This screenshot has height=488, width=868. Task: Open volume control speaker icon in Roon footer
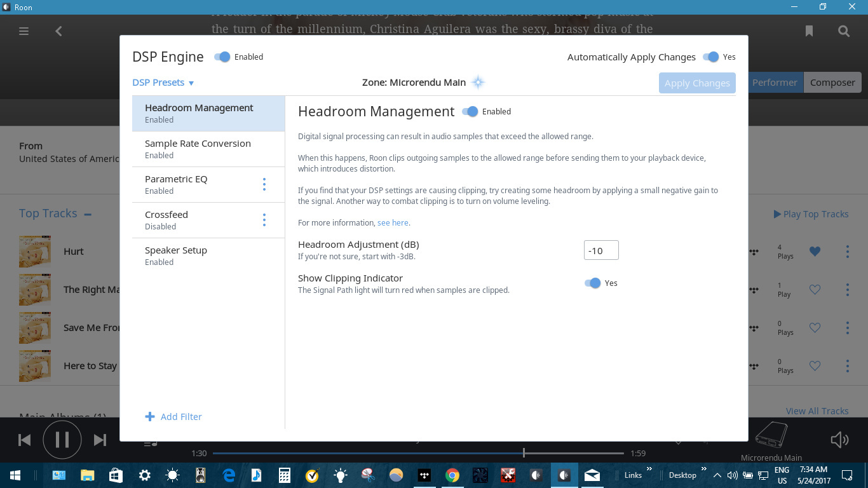click(x=840, y=440)
